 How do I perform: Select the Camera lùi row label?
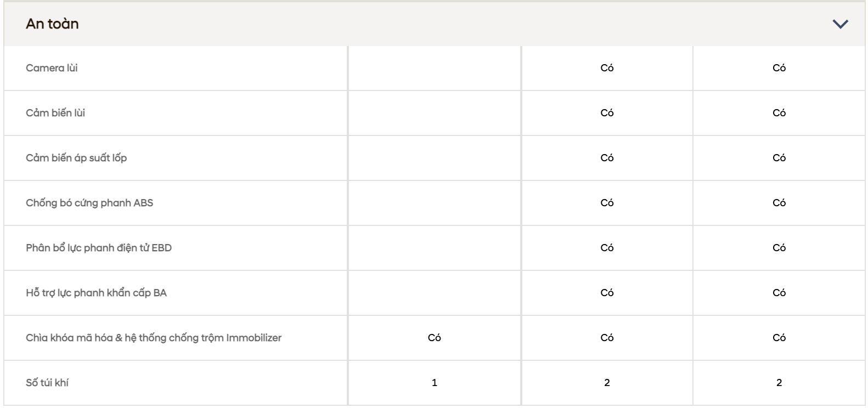(52, 68)
